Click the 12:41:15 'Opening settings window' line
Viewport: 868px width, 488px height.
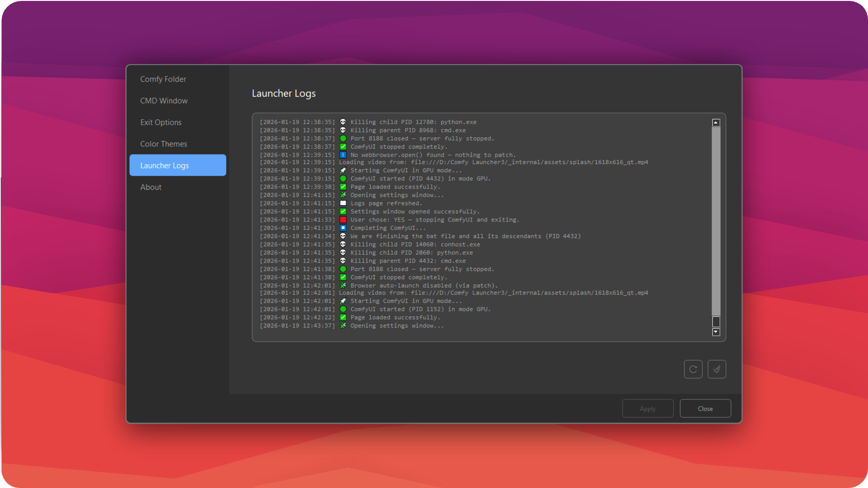(352, 195)
